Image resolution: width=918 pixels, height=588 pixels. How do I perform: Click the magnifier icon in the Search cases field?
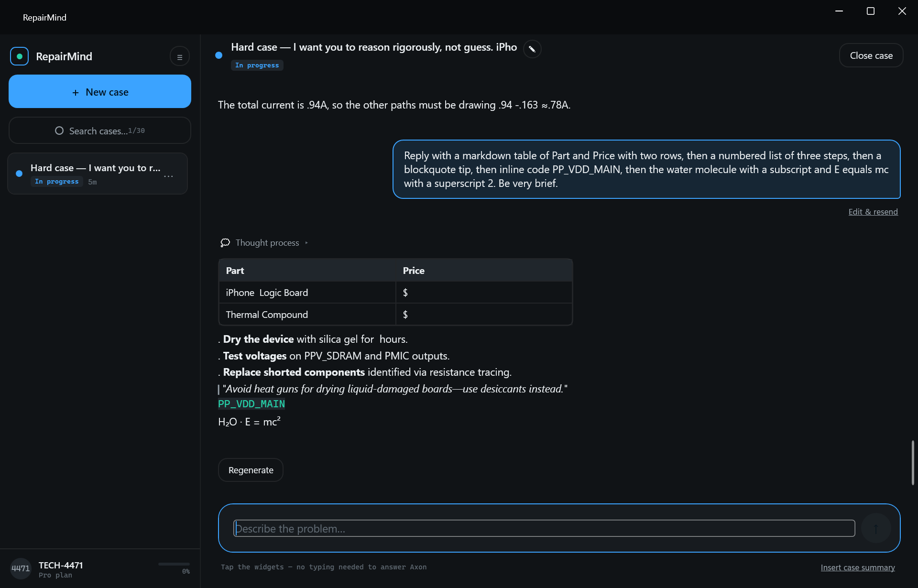pos(59,131)
